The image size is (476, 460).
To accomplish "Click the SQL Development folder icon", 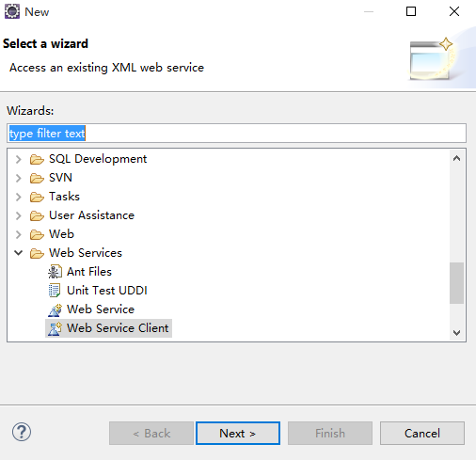I will [37, 159].
